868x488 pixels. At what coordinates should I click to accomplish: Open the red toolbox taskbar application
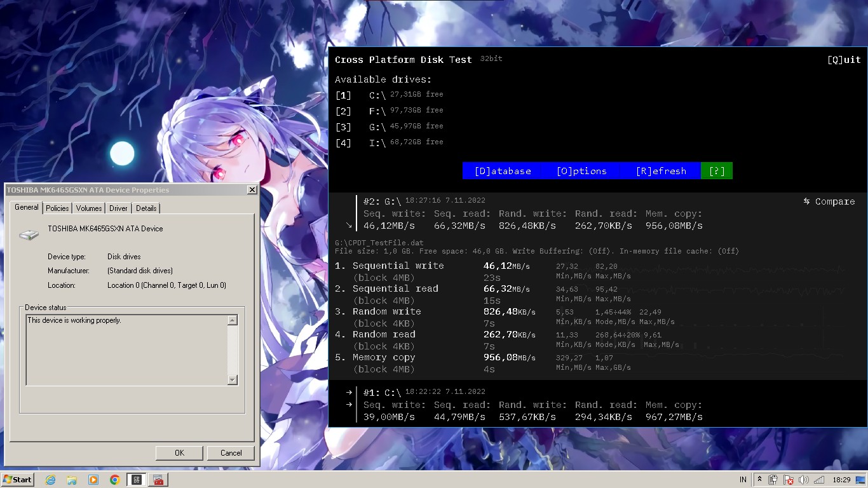pos(158,480)
